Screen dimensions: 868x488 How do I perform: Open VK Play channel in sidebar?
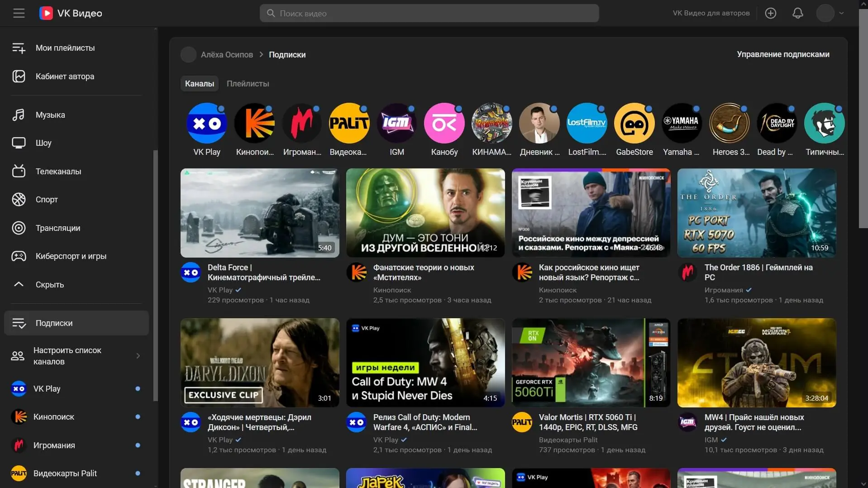pos(76,389)
